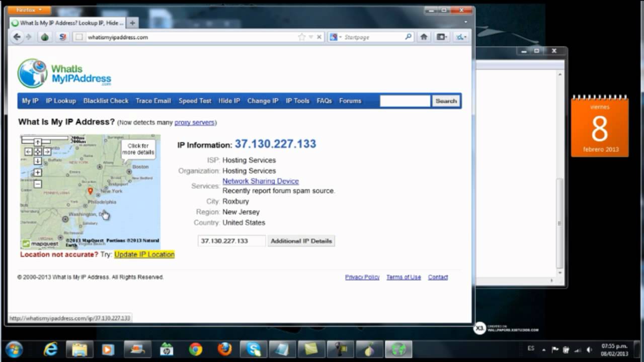Select Blacklist Check in the nav bar
The image size is (644, 362).
(x=106, y=101)
